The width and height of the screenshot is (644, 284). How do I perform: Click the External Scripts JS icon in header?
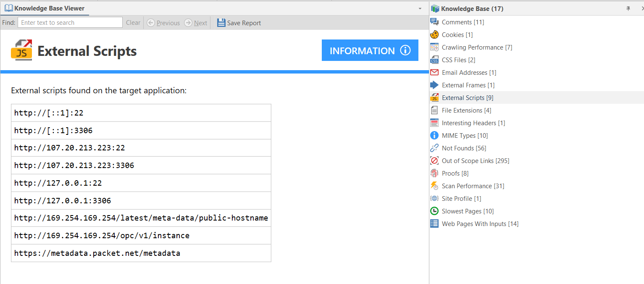(21, 50)
